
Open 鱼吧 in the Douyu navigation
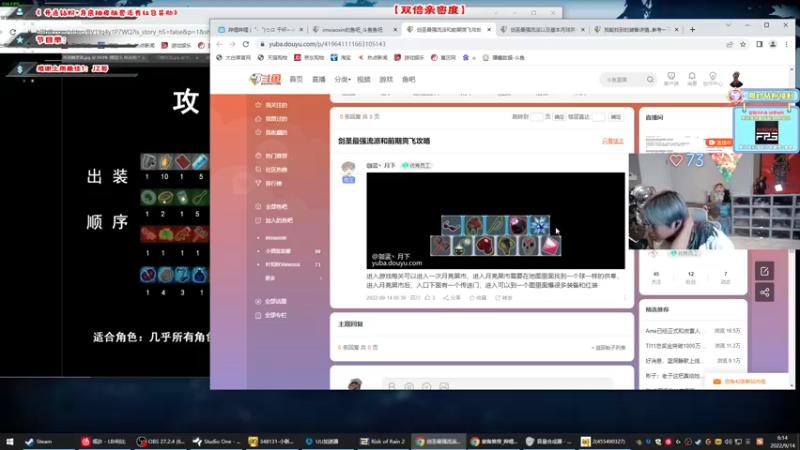point(408,80)
